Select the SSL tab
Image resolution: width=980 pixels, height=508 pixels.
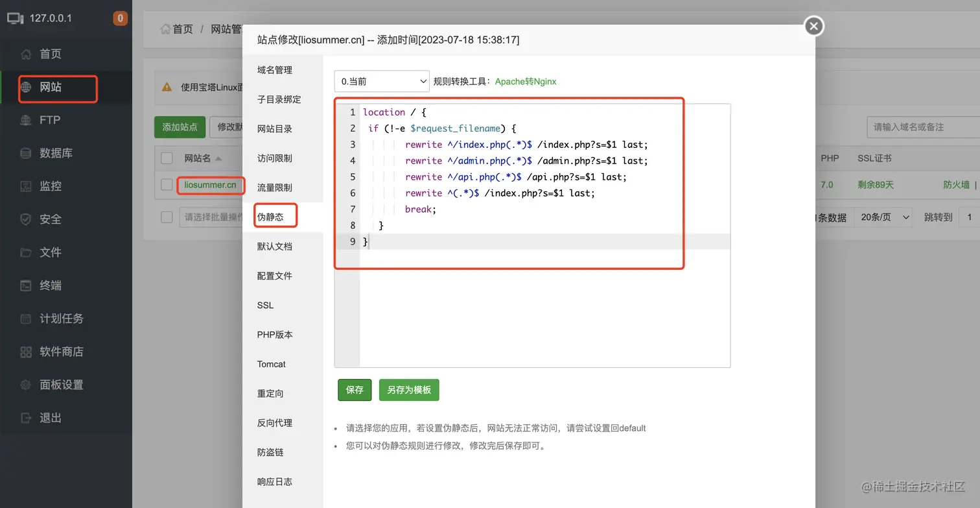coord(283,305)
